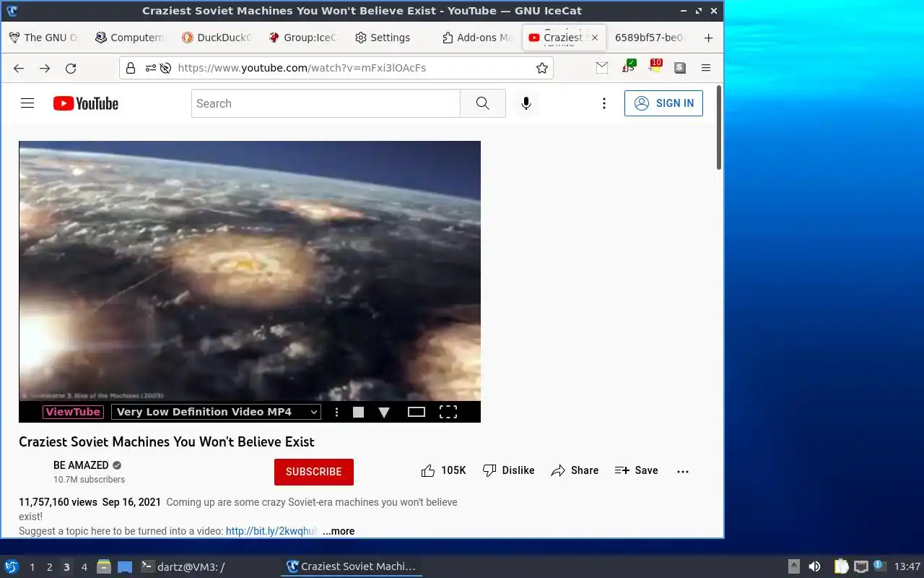The width and height of the screenshot is (924, 578).
Task: Focus the YouTube search field
Action: [x=326, y=103]
